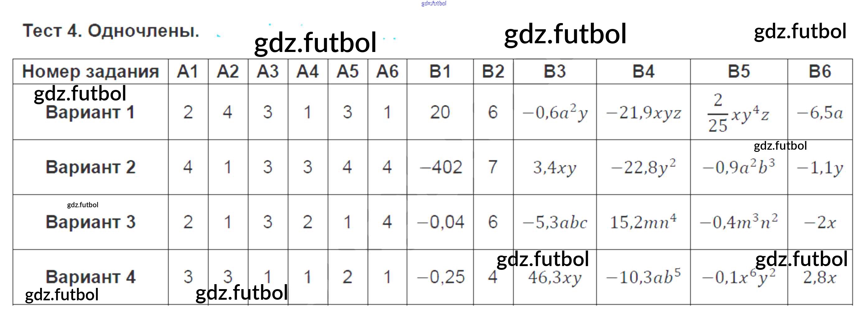Select the answer cell showing −6,5a

(x=819, y=113)
